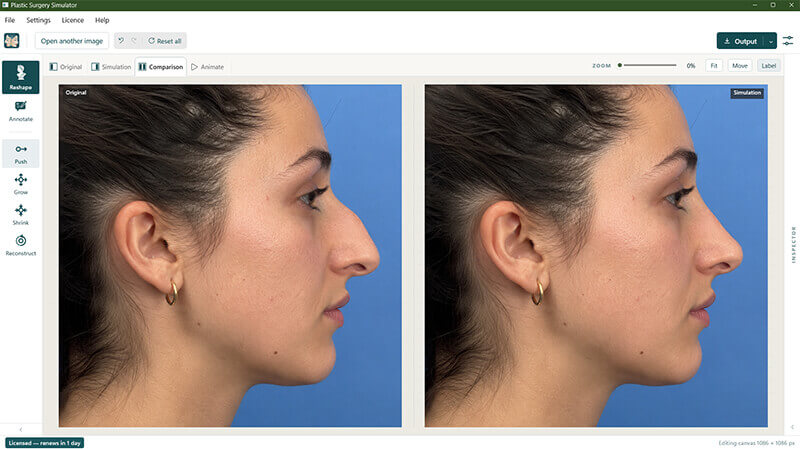Open the Help menu

pos(102,20)
